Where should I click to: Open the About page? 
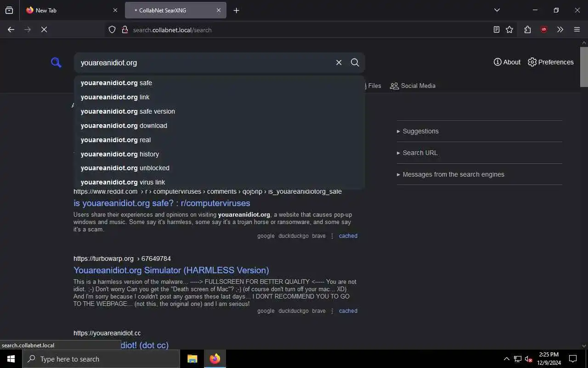[507, 62]
